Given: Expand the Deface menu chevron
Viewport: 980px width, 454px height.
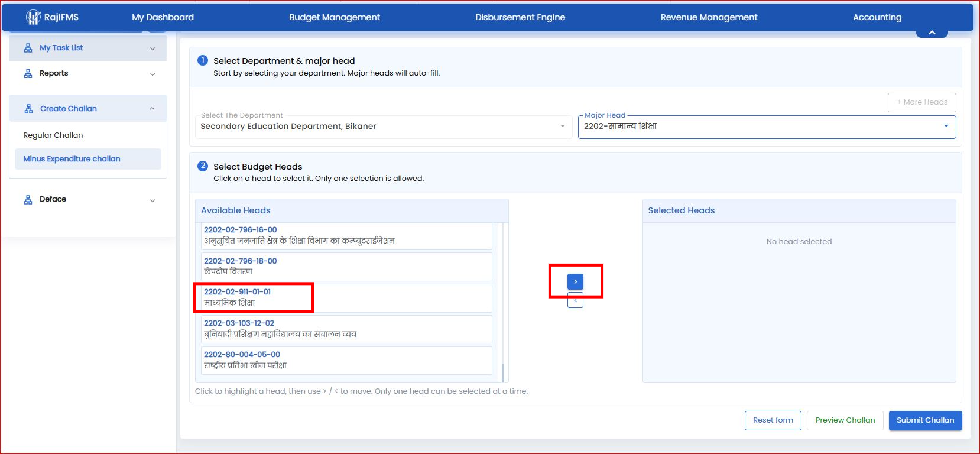Looking at the screenshot, I should point(152,200).
